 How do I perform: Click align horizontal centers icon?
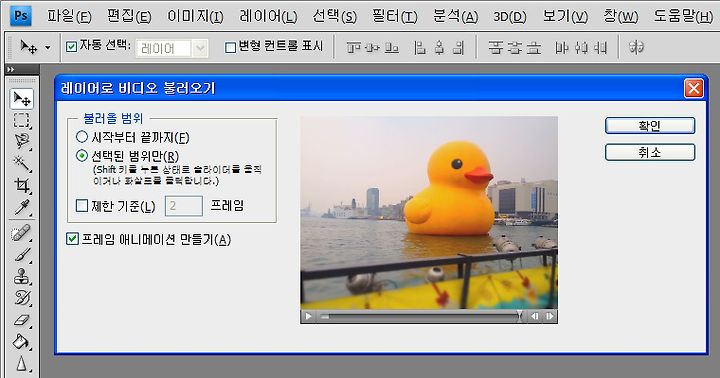click(439, 47)
